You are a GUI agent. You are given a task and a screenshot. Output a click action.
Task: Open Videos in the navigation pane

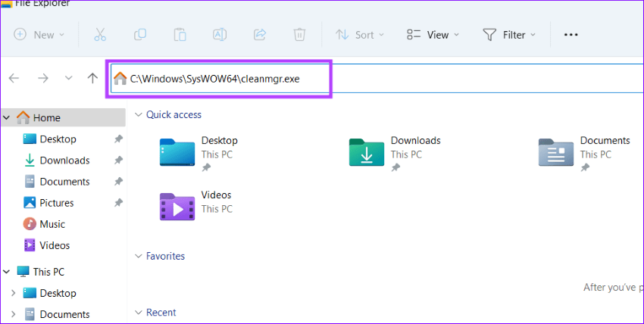tap(55, 246)
